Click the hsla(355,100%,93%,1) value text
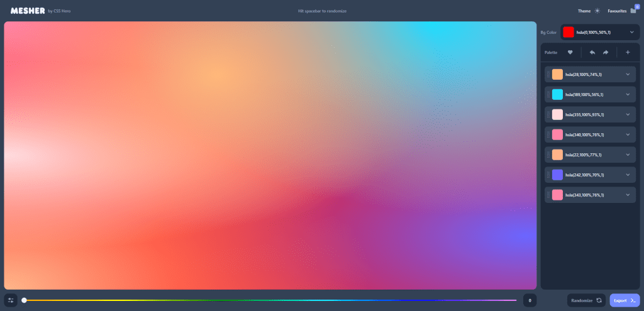The width and height of the screenshot is (644, 311). [584, 114]
